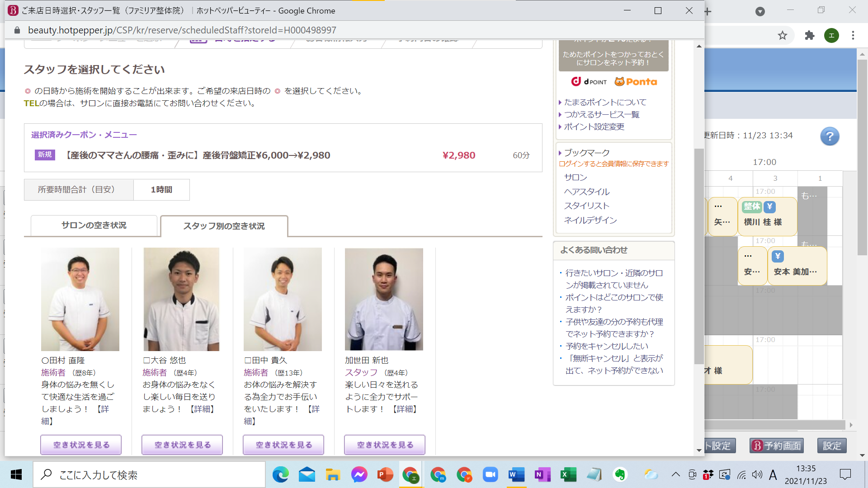Expand the ブックマーク section arrow
The image size is (868, 488).
[560, 153]
